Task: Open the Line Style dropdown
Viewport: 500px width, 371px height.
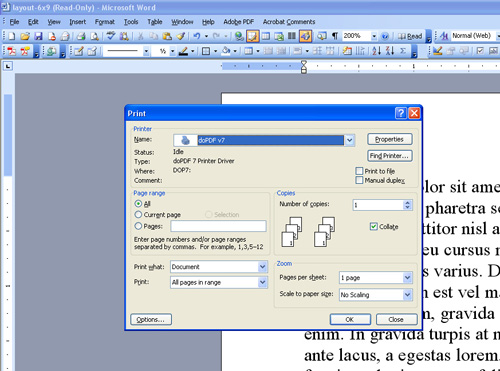Action: 146,51
